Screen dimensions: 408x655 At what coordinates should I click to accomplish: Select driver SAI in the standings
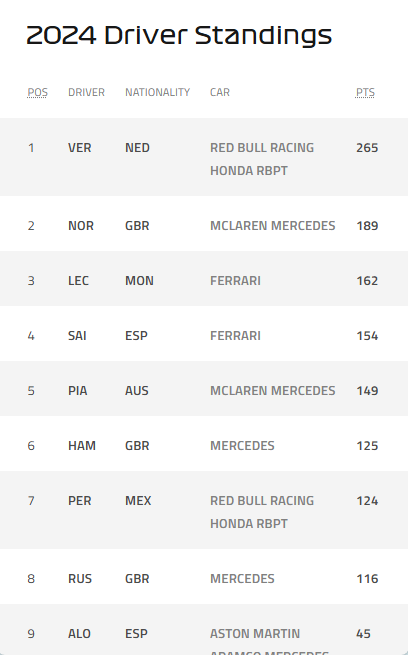(77, 336)
